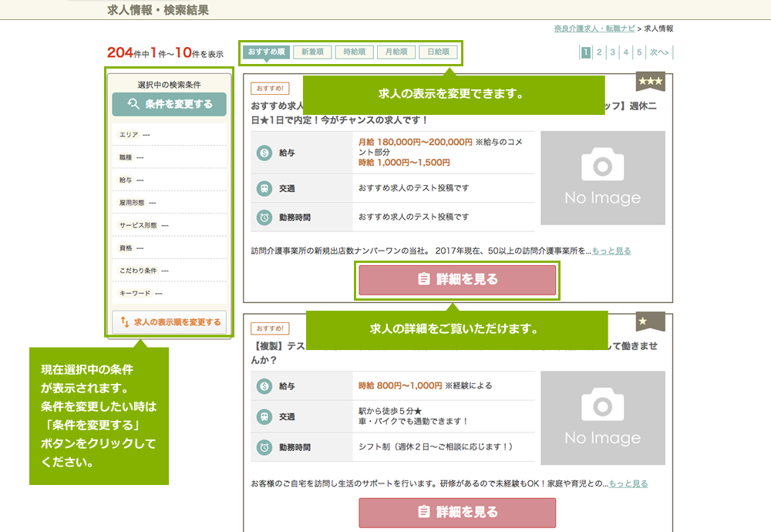Click the alarm clock icon in first listing
Viewport: 771px width, 532px height.
click(x=264, y=217)
